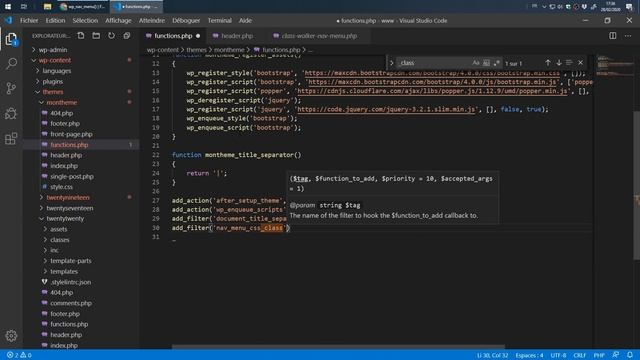Click the cursor position Li 30, Col 32

pos(492,355)
